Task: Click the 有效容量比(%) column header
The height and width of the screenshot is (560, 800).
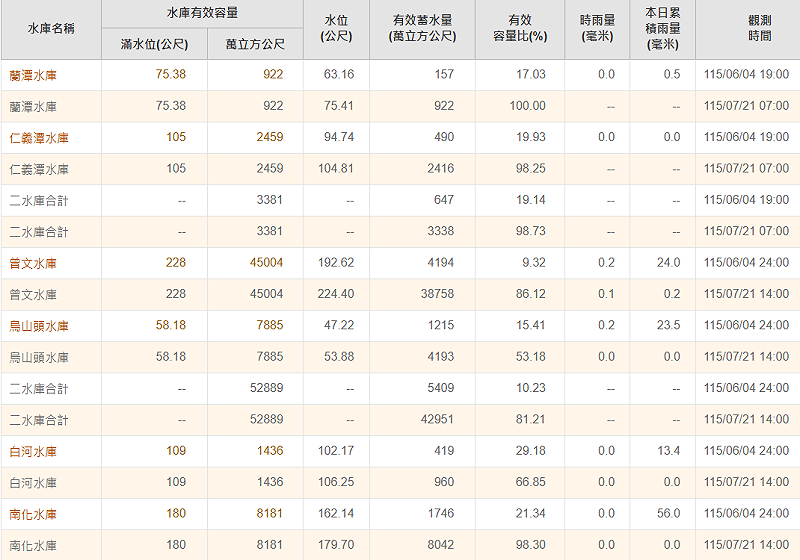Action: click(x=520, y=29)
